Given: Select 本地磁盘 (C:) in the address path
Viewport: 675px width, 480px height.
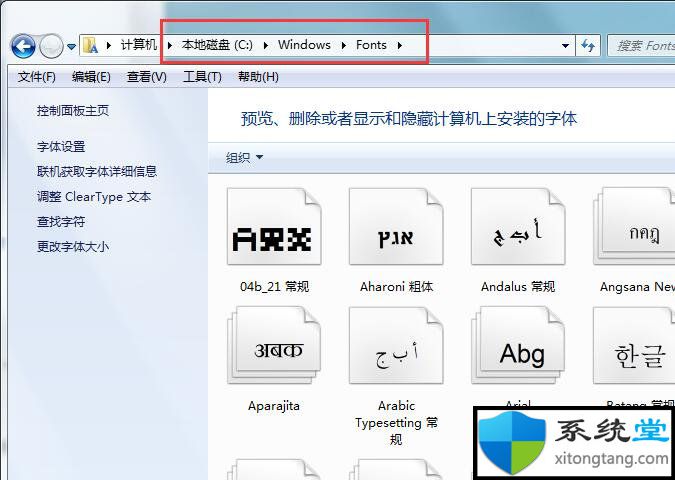Looking at the screenshot, I should tap(217, 45).
